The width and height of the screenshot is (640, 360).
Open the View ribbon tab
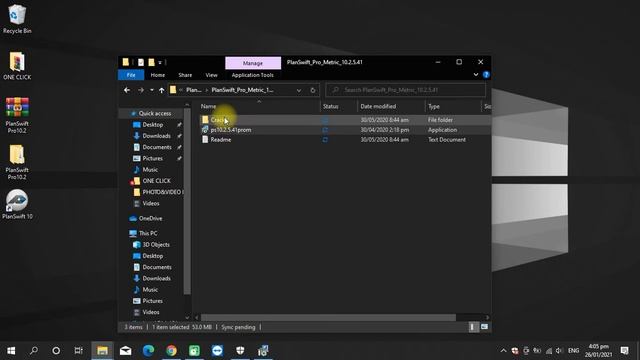tap(211, 75)
